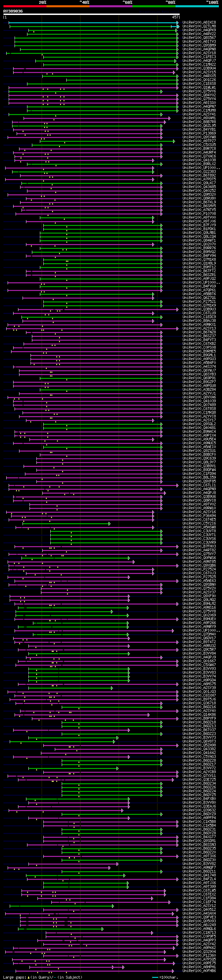Click the query end position 457
The image size is (222, 980).
click(x=175, y=17)
